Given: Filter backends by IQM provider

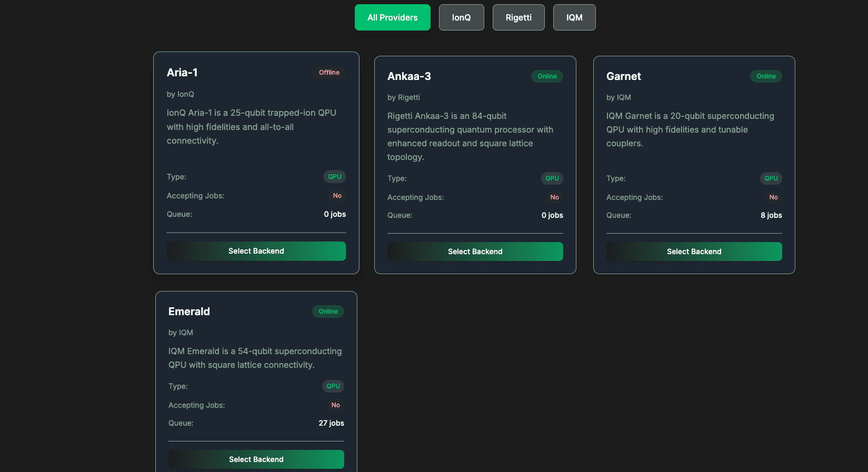Looking at the screenshot, I should coord(574,17).
